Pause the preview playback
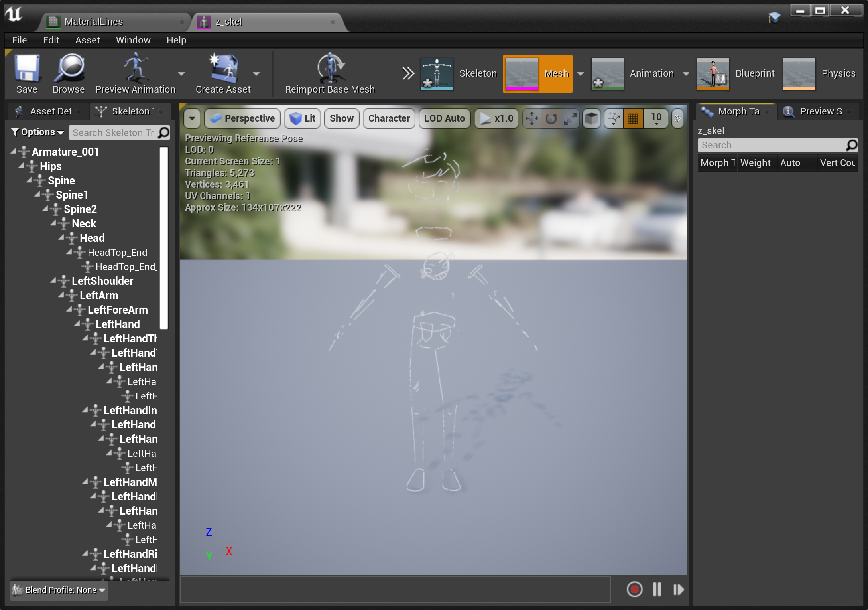Viewport: 868px width, 610px height. (x=657, y=589)
